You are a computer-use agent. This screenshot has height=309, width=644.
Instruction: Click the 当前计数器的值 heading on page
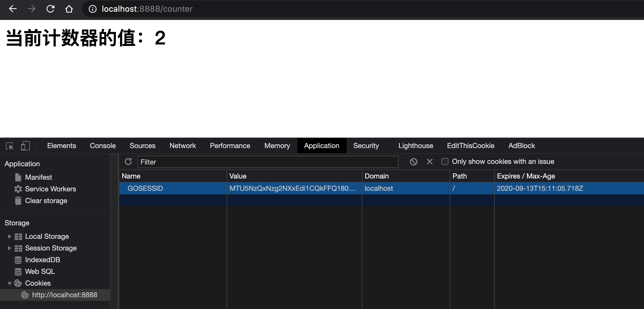(86, 38)
